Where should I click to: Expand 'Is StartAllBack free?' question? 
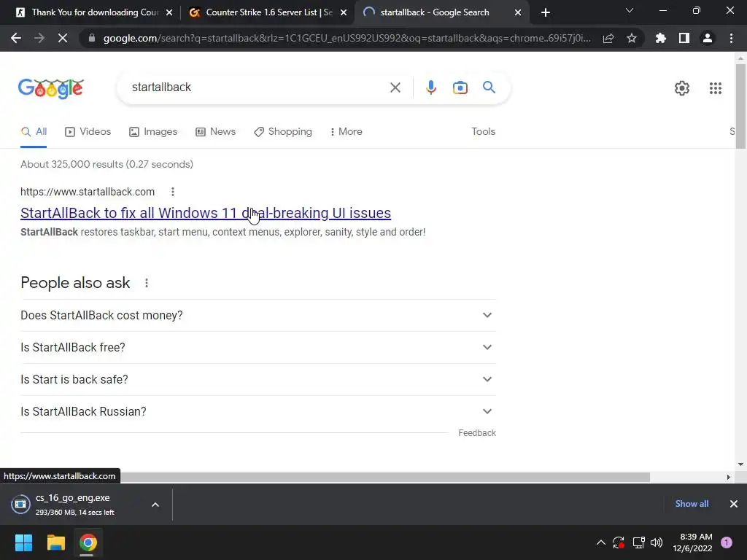pos(258,348)
